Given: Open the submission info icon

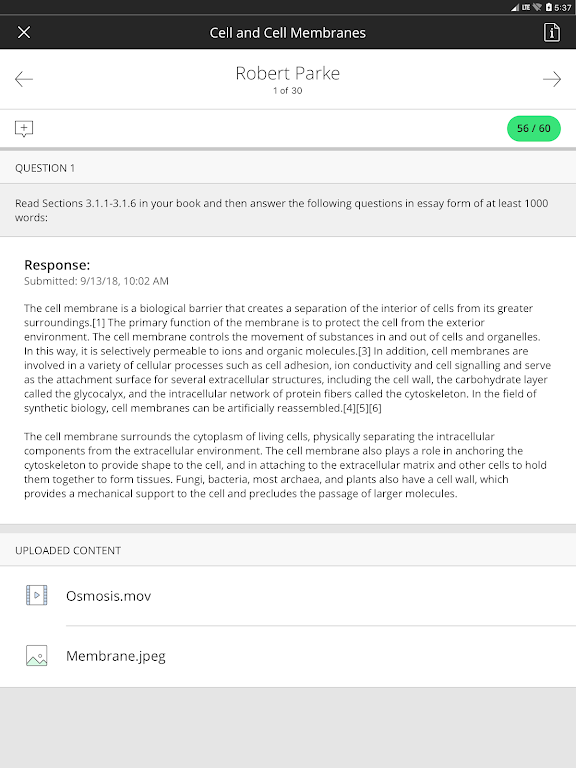Looking at the screenshot, I should pyautogui.click(x=552, y=32).
